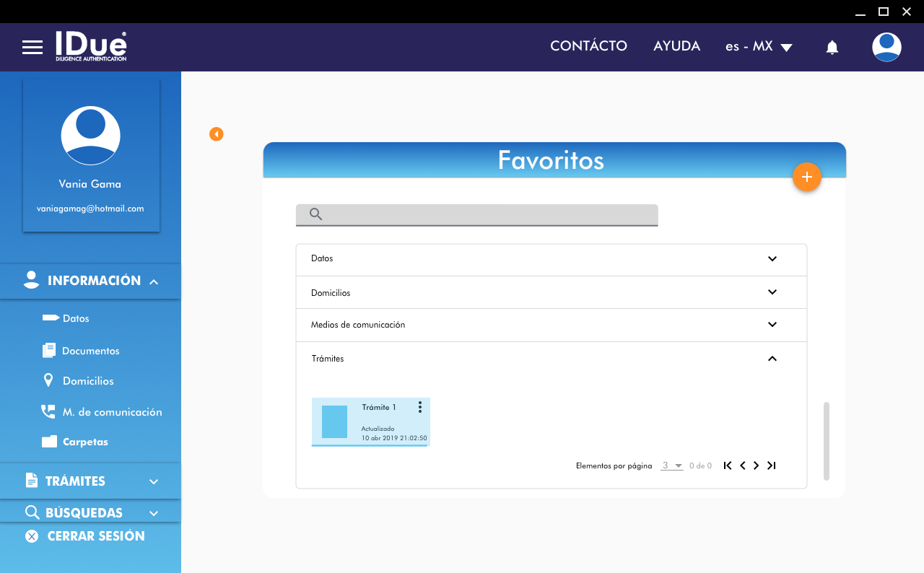Go to the first page icon

point(728,465)
